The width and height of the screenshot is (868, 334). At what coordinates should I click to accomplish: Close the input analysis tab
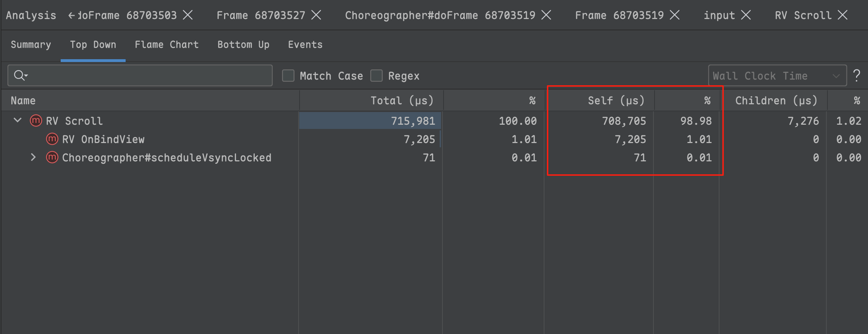coord(746,15)
